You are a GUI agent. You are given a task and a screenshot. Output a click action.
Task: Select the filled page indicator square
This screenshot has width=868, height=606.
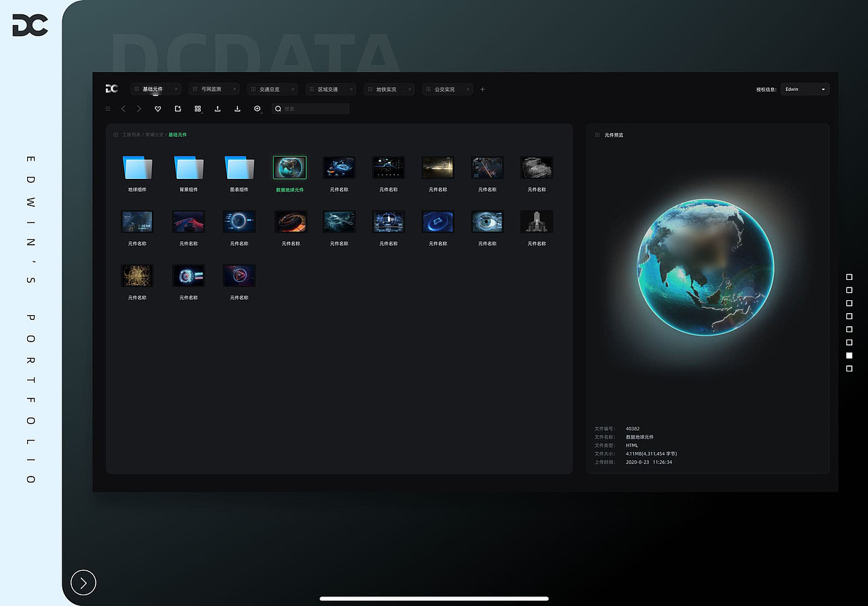click(849, 355)
